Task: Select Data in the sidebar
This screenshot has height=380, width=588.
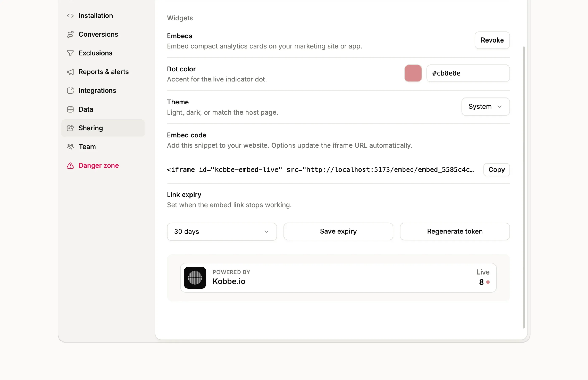Action: click(x=103, y=109)
